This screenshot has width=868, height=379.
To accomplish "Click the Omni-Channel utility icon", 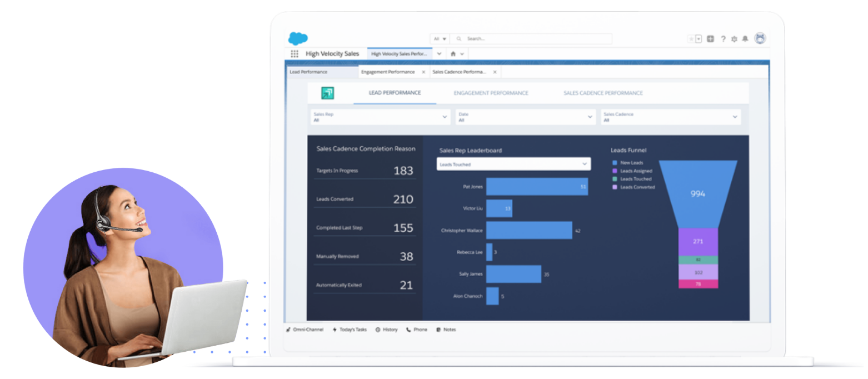I will pos(288,330).
